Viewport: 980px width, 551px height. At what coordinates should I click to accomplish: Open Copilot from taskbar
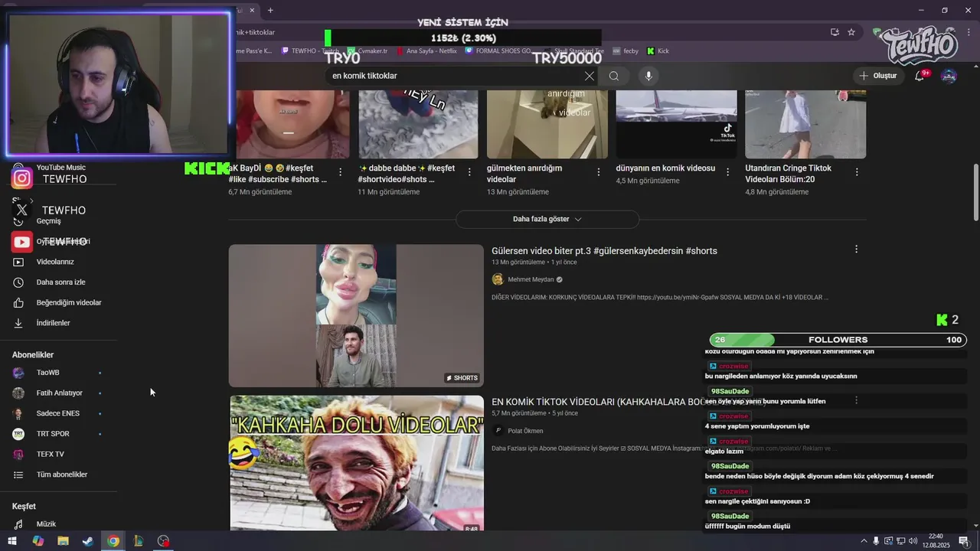pos(38,541)
